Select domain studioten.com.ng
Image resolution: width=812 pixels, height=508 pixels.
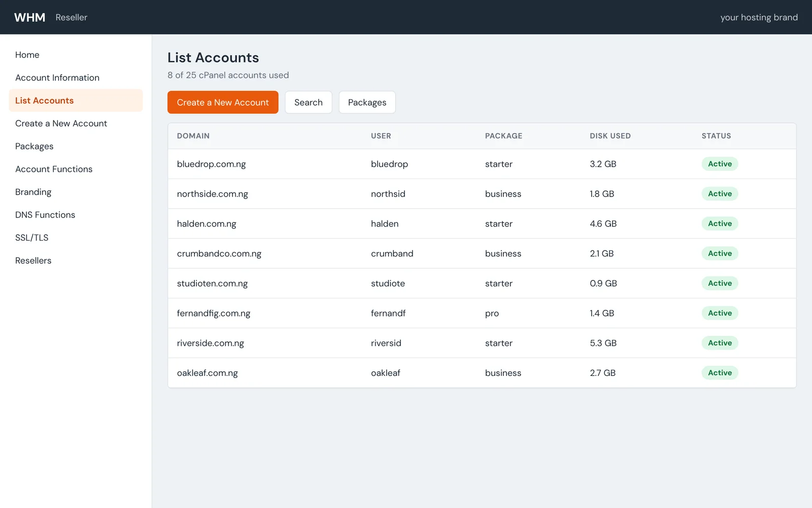(212, 283)
